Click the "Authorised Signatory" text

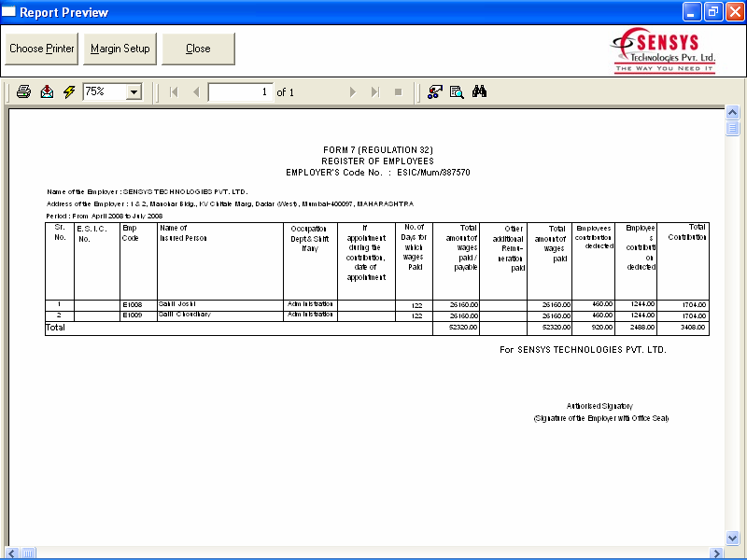[599, 406]
